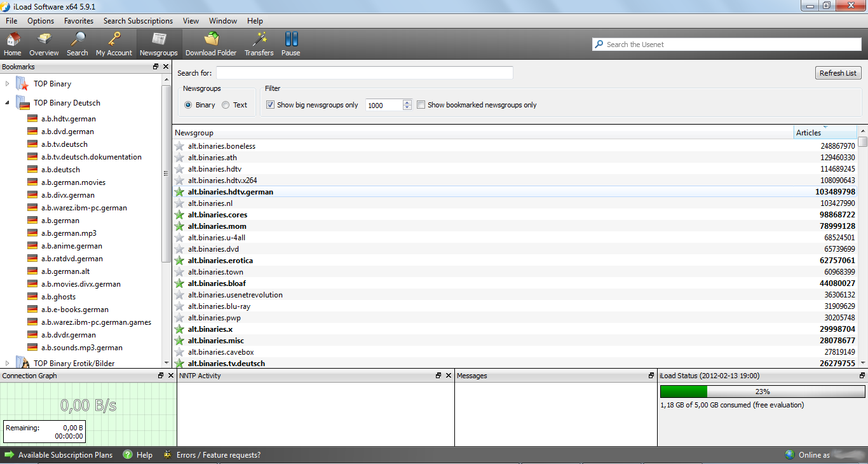Image resolution: width=868 pixels, height=464 pixels.
Task: Select the Search toolbar icon
Action: [77, 43]
